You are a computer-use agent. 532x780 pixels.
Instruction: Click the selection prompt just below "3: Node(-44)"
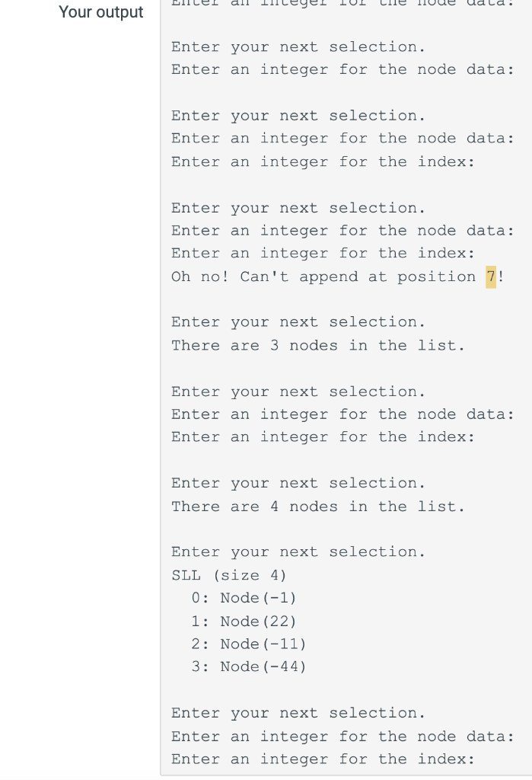298,713
